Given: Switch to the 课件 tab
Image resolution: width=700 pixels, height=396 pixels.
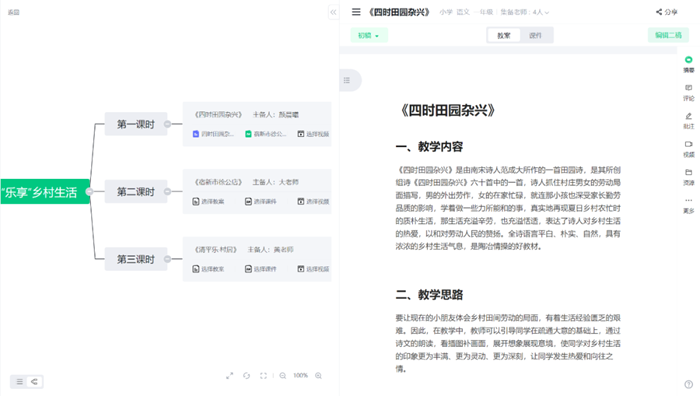Looking at the screenshot, I should point(536,35).
